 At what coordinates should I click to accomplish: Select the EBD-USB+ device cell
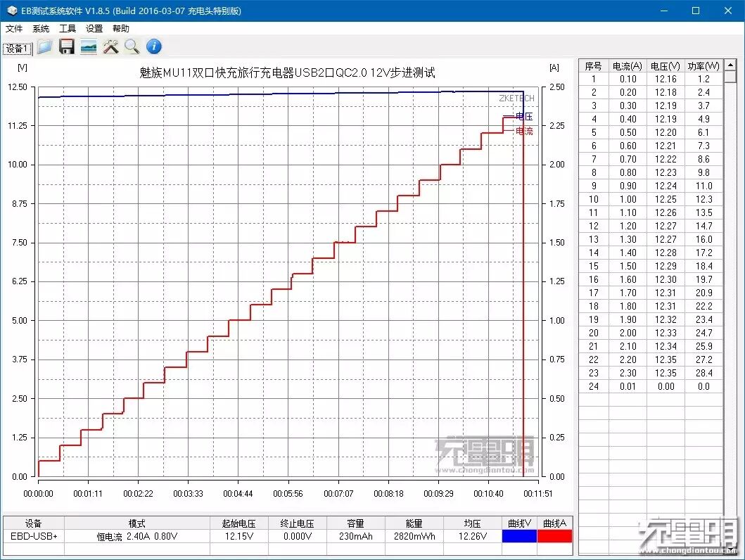pos(34,536)
